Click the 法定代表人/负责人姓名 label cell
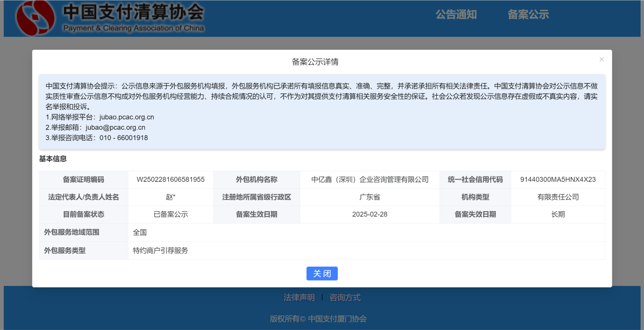Screen dimensions: 644x330 (x=84, y=197)
